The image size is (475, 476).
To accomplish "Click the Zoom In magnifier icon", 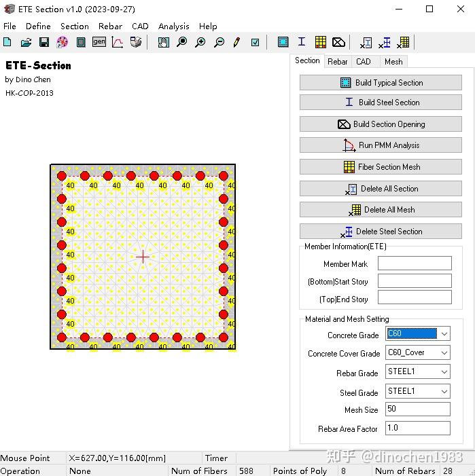I will click(200, 42).
